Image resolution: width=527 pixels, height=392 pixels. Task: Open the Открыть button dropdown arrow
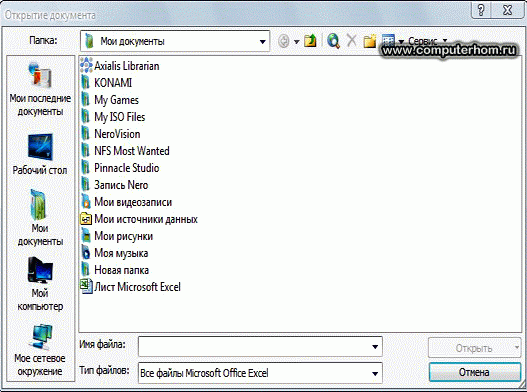tap(517, 348)
